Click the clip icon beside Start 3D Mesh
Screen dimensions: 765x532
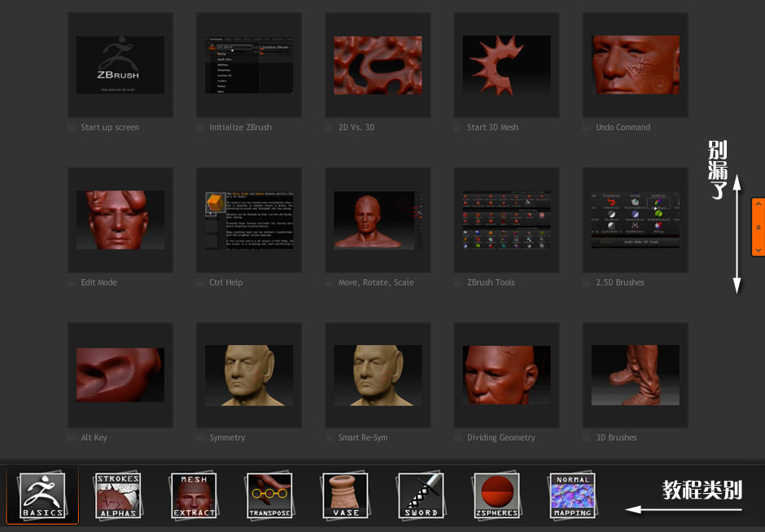[x=458, y=127]
